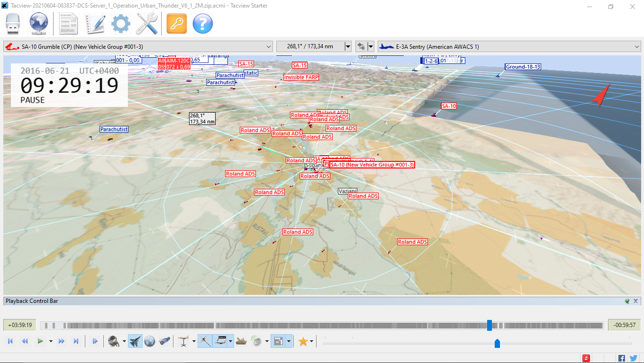Expand the object labels options dropdown
Image resolution: width=644 pixels, height=363 pixels.
coord(231,341)
